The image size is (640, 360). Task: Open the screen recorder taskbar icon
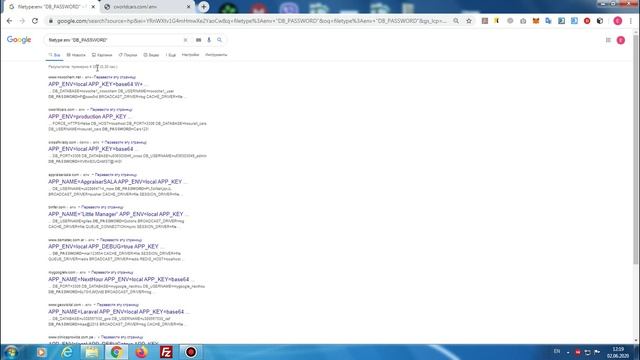[191, 352]
